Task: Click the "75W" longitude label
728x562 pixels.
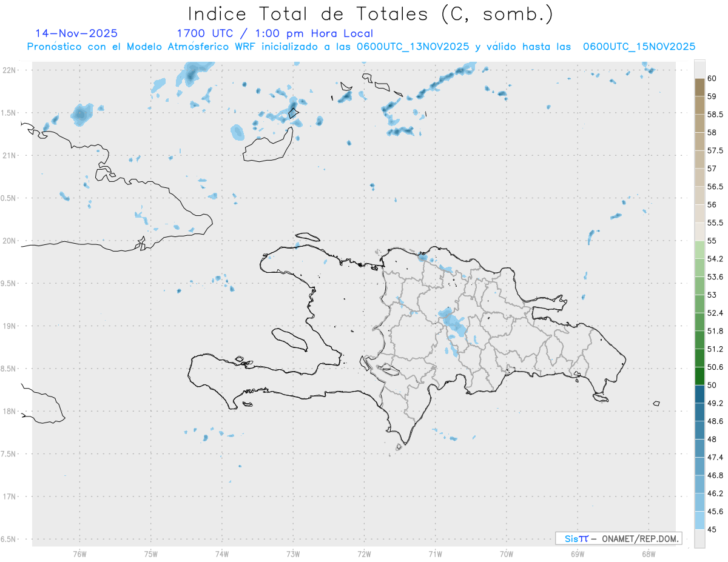Action: pyautogui.click(x=151, y=554)
